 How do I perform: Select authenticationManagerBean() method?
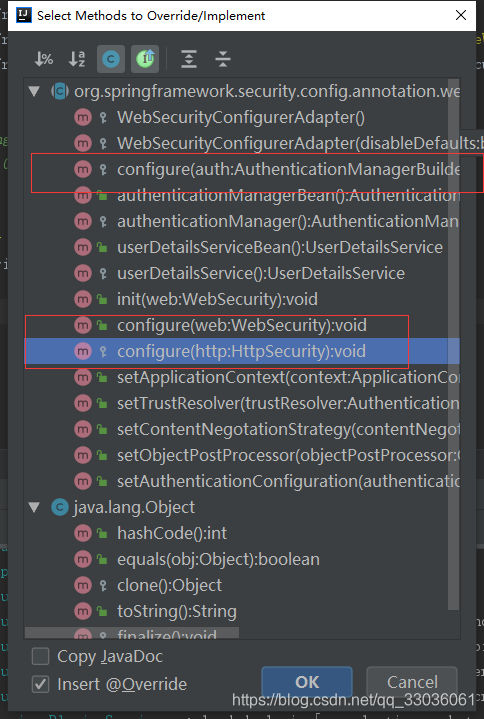coord(242,195)
